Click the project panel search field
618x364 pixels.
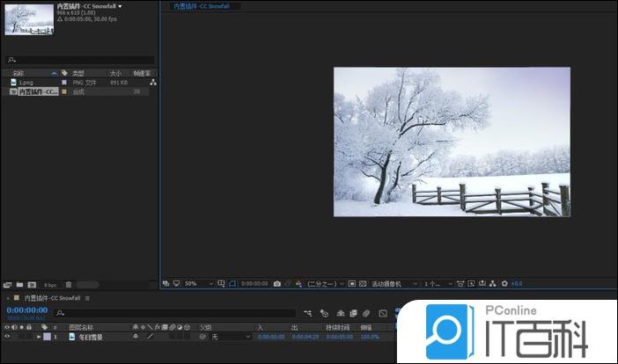point(79,60)
